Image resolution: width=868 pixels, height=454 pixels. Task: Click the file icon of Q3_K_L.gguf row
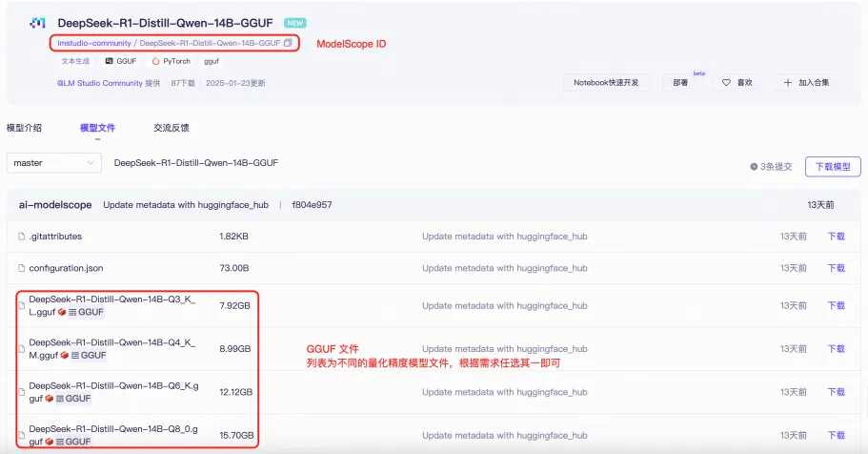click(x=22, y=306)
